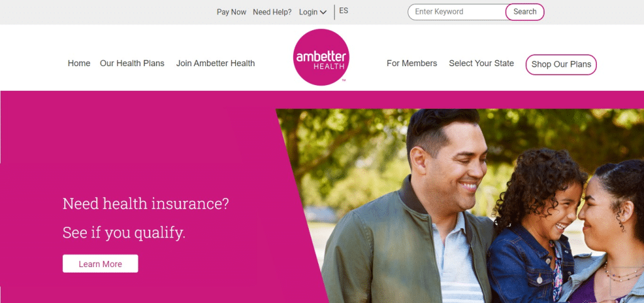Click the Ambetter Health circular logo
The image size is (644, 303).
321,57
